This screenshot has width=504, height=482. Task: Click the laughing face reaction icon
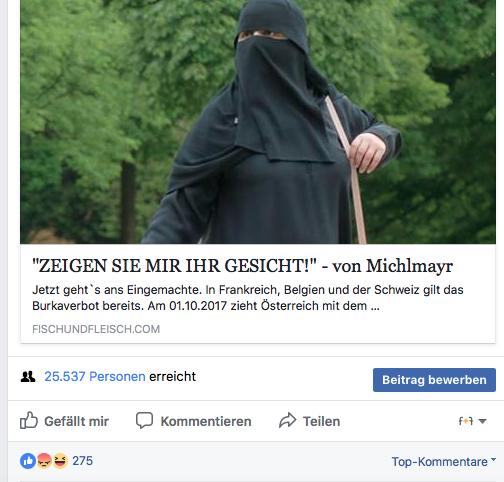point(60,461)
